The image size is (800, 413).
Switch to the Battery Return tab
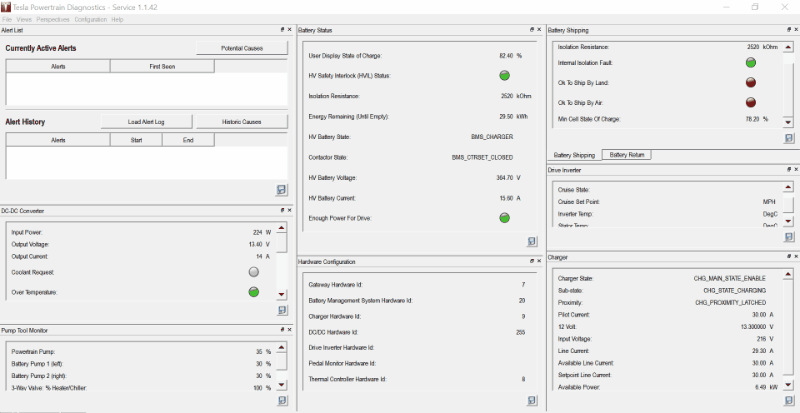pyautogui.click(x=628, y=155)
